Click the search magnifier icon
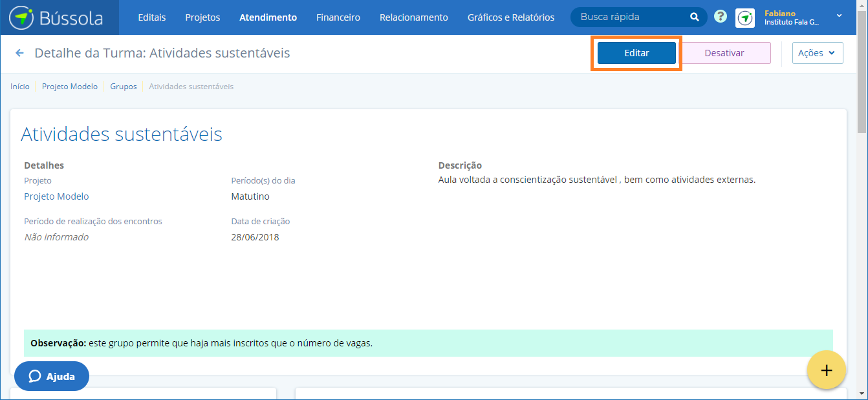This screenshot has width=868, height=400. [x=694, y=17]
